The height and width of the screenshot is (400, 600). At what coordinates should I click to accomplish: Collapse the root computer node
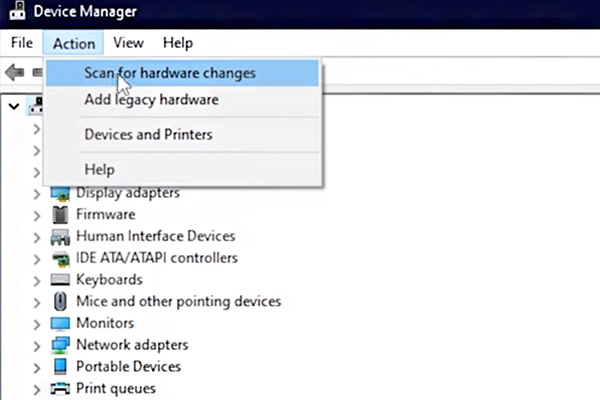click(14, 106)
